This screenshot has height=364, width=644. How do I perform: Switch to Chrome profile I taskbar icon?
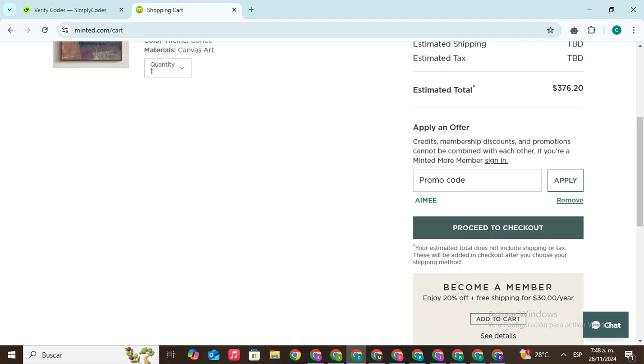(x=438, y=355)
